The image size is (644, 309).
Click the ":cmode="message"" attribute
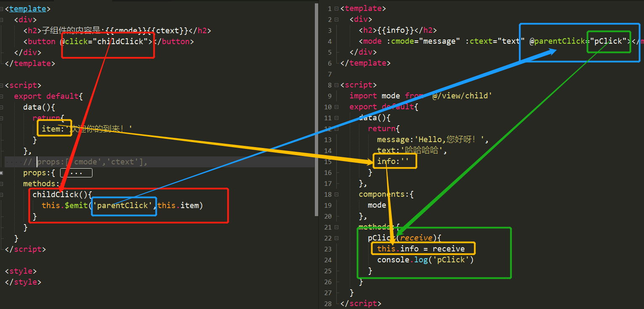coord(423,41)
